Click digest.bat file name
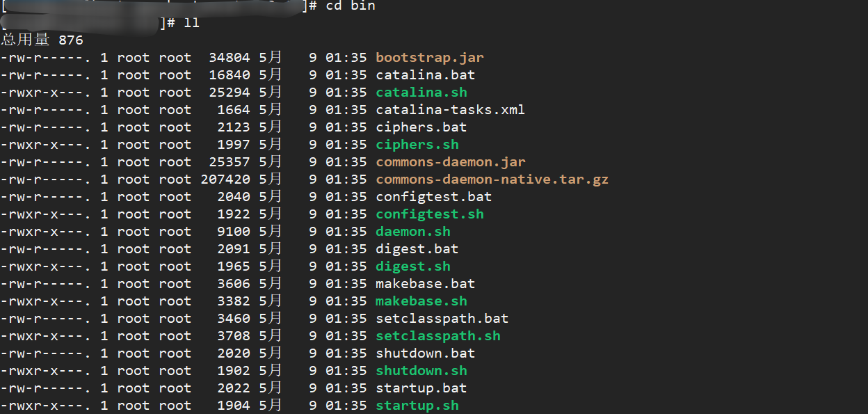868x414 pixels. coord(417,249)
